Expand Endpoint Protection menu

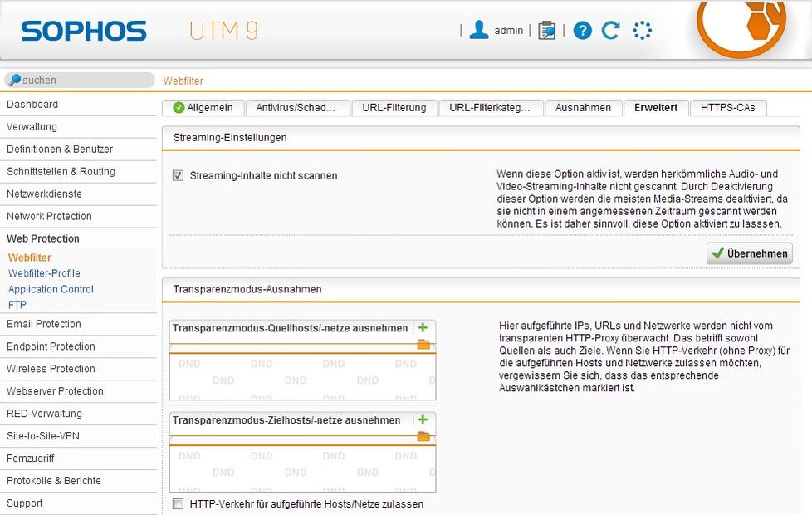(78, 346)
